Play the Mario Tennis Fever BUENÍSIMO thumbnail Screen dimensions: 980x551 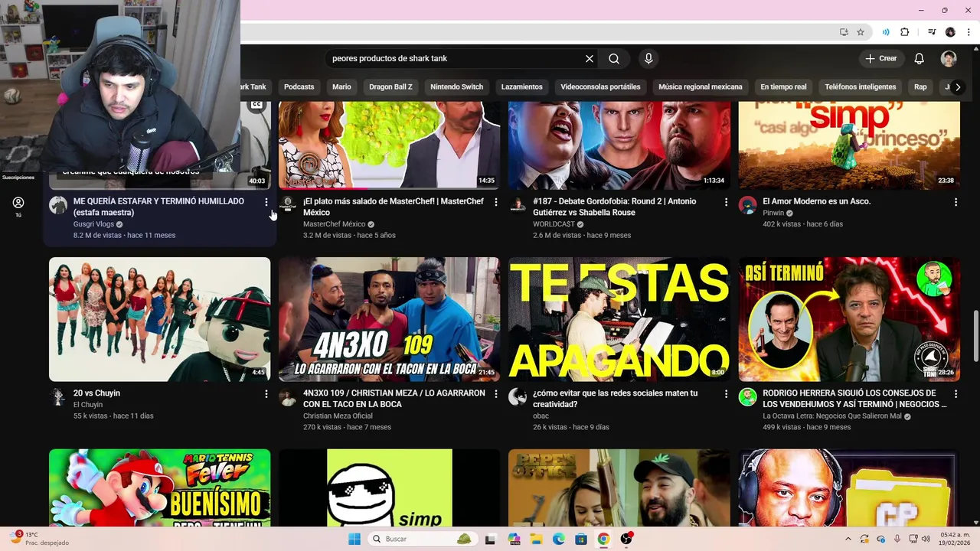click(x=159, y=487)
